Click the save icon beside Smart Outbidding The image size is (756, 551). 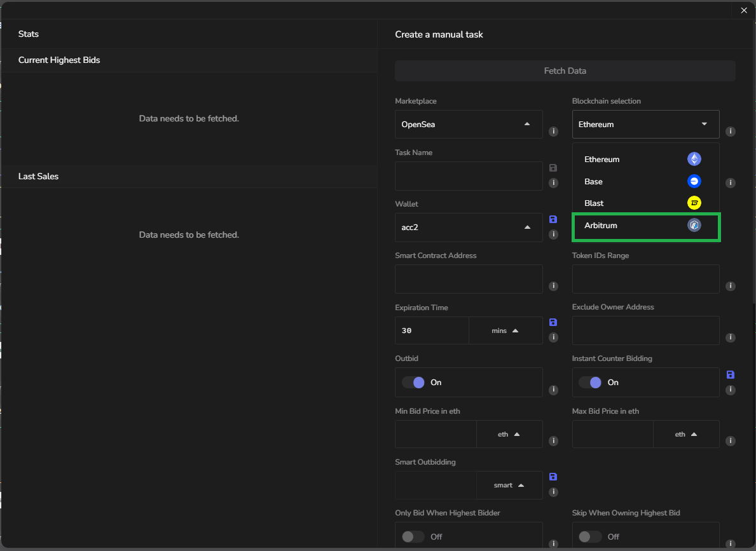coord(553,477)
